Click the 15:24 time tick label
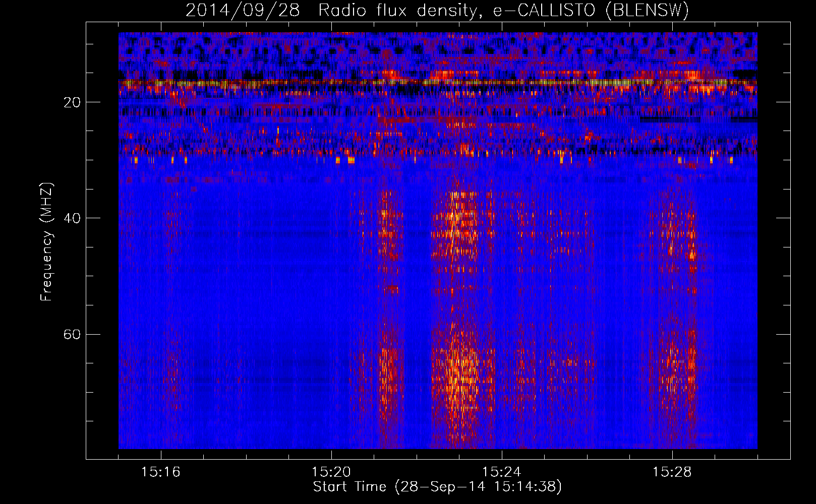 click(x=502, y=472)
